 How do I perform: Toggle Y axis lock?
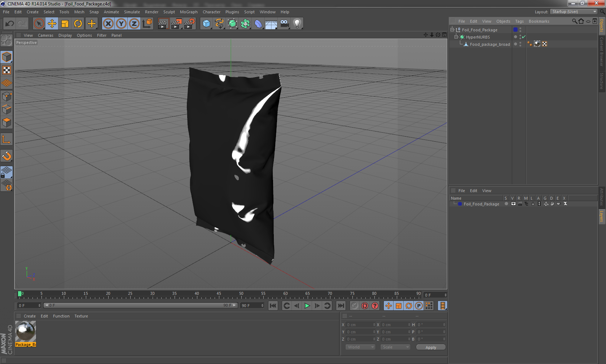121,24
